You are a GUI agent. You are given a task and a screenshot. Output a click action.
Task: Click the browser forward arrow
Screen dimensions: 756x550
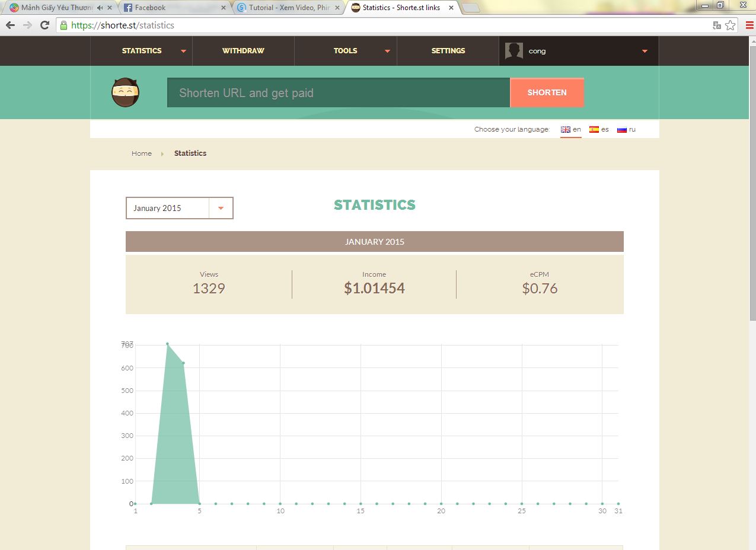[x=27, y=25]
